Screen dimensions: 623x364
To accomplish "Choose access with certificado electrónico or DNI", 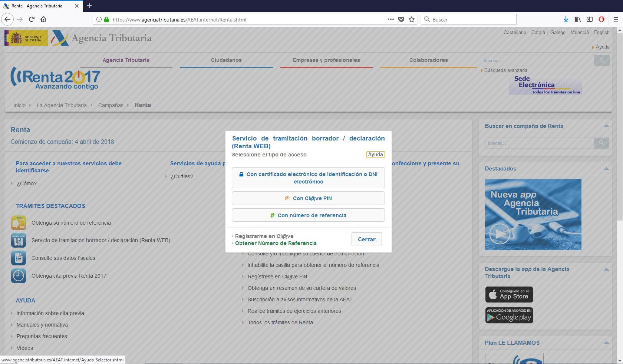I will [308, 178].
